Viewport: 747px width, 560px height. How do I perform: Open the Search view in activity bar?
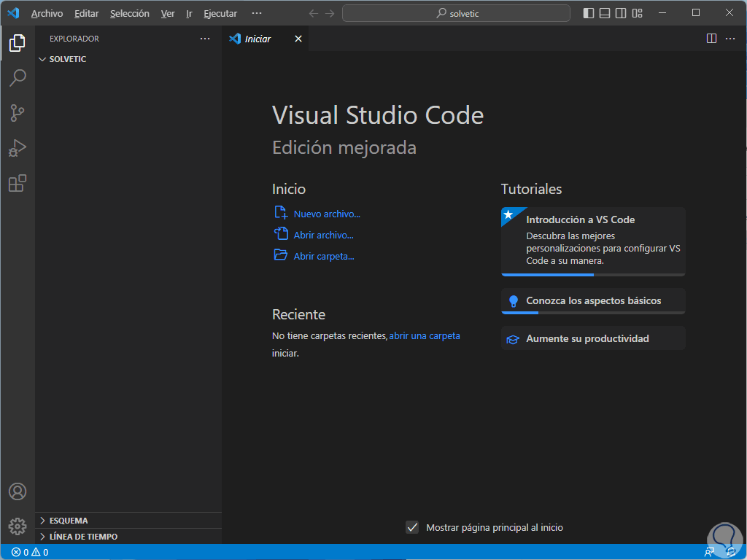click(18, 77)
